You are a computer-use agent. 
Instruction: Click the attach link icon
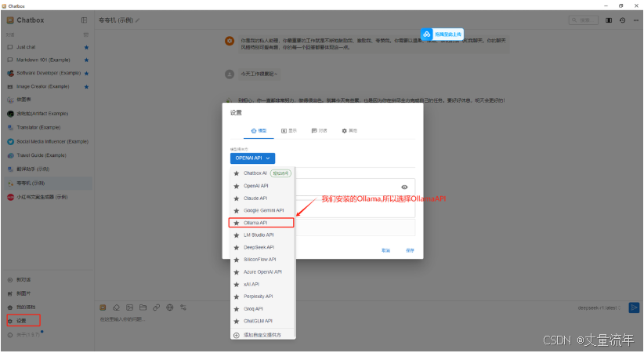click(157, 308)
